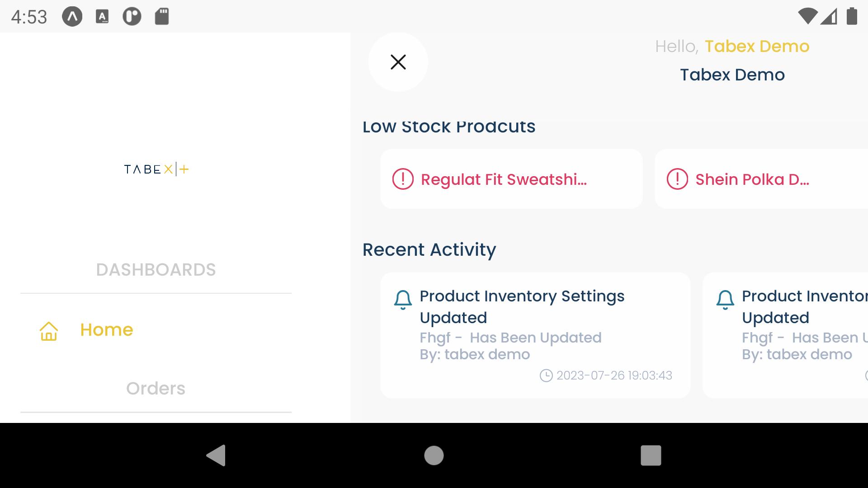
Task: Click alert icon on Regulat Fit Sweatshirt
Action: pos(403,179)
